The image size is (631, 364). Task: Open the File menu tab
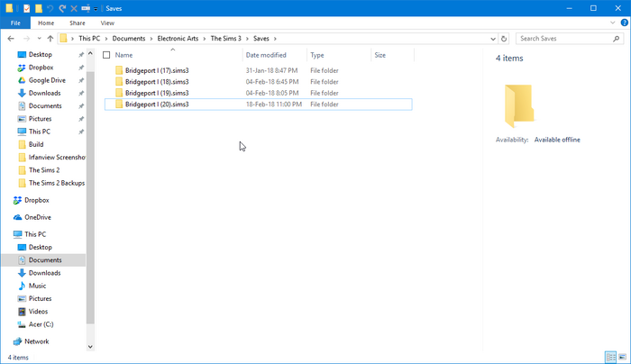15,23
